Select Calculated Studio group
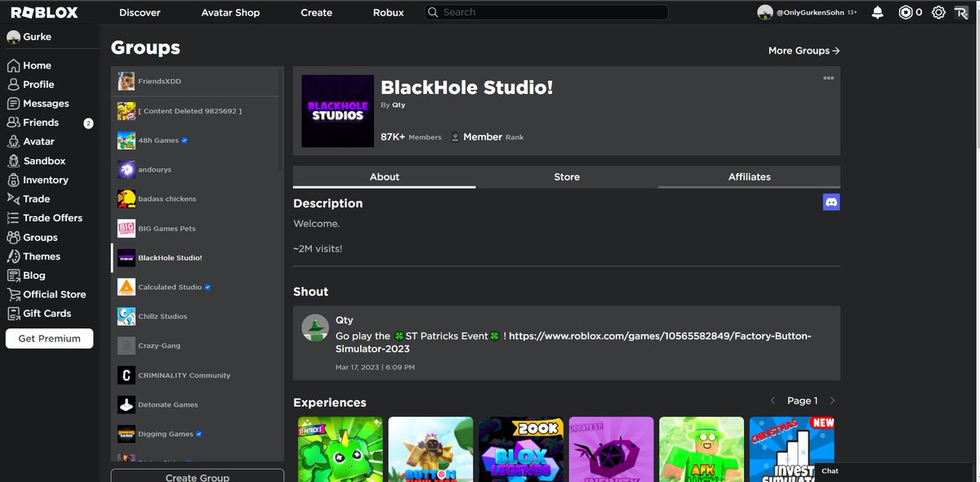980x482 pixels. tap(195, 288)
